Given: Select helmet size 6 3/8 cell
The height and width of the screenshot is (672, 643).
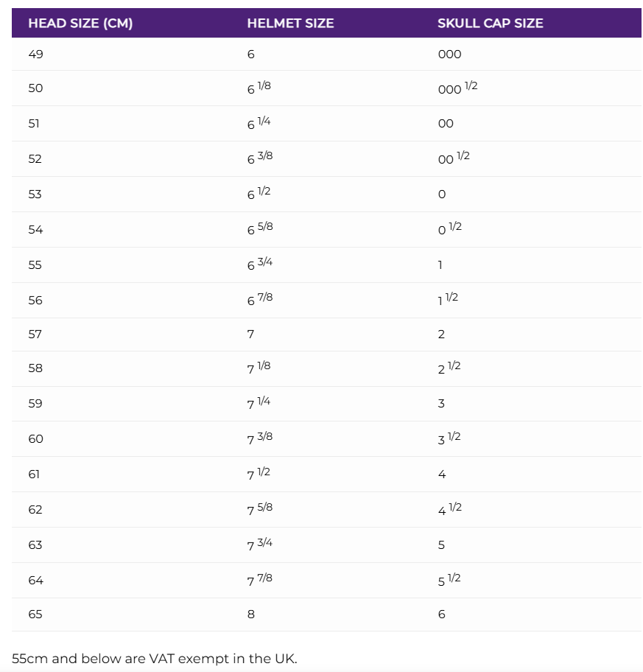Looking at the screenshot, I should point(260,158).
